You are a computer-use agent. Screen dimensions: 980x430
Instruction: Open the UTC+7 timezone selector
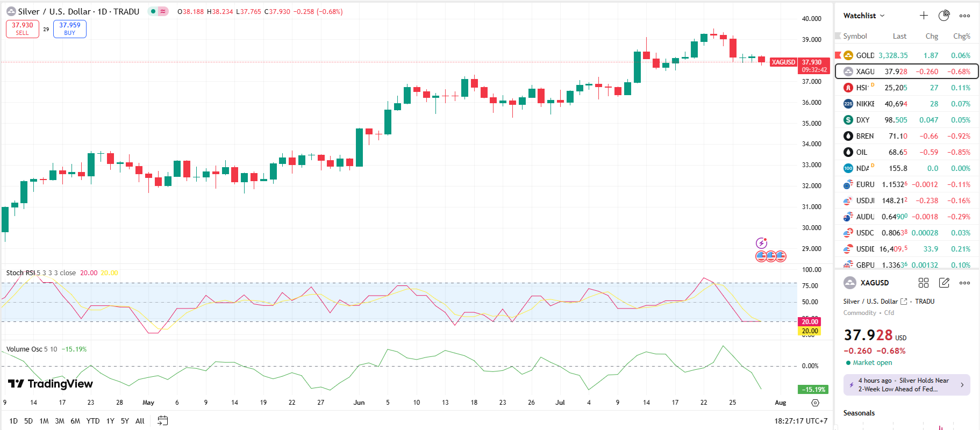(801, 421)
